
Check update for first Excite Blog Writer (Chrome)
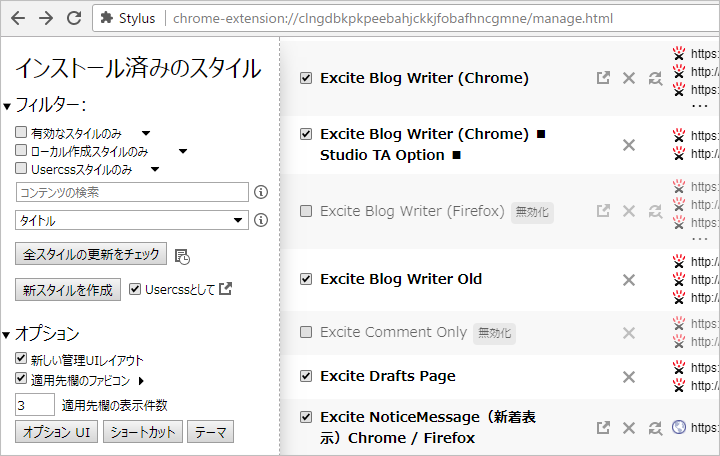tap(655, 79)
